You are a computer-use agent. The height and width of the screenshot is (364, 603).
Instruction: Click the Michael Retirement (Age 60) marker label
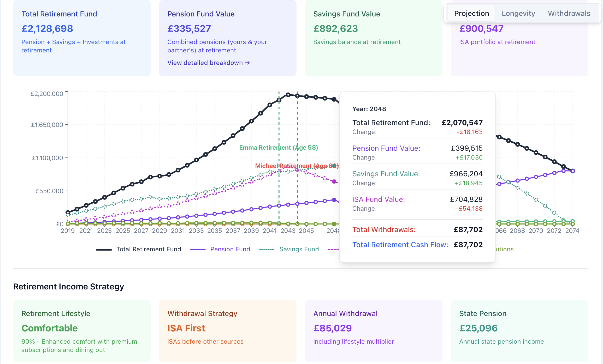point(297,166)
